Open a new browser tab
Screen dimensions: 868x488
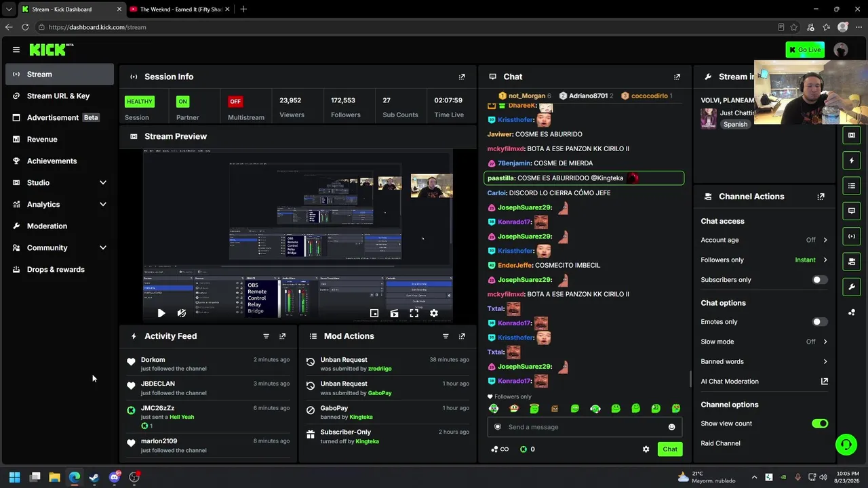243,9
